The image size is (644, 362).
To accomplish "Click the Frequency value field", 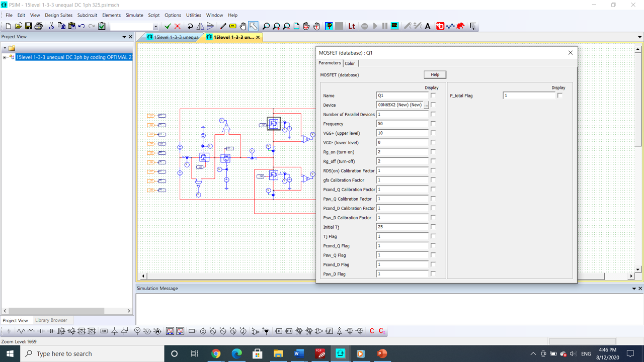I will (402, 124).
